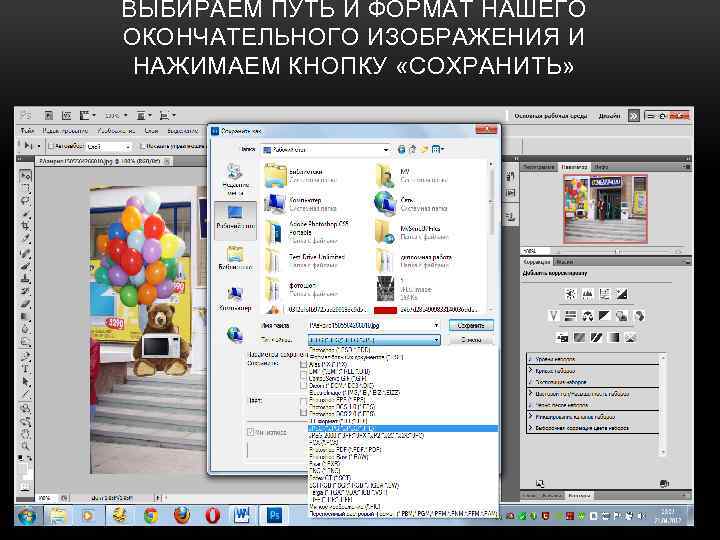The width and height of the screenshot is (720, 540).
Task: Open the Файл menu
Action: tap(27, 131)
